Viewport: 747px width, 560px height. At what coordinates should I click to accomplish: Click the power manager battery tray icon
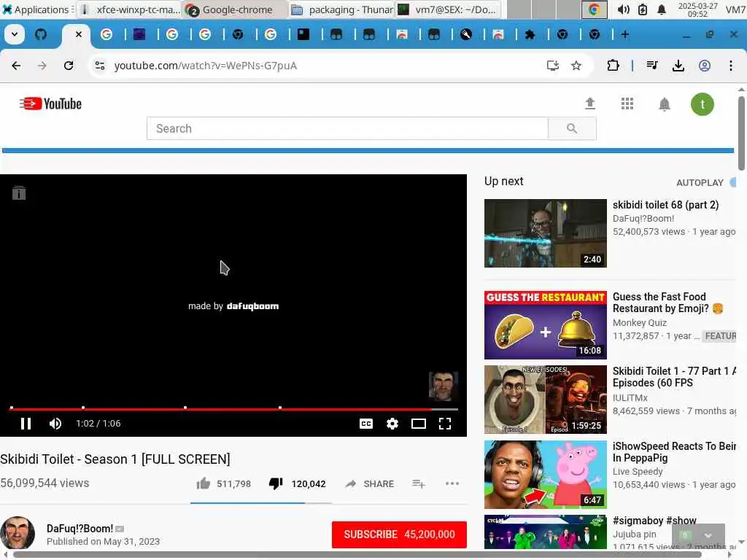643,9
